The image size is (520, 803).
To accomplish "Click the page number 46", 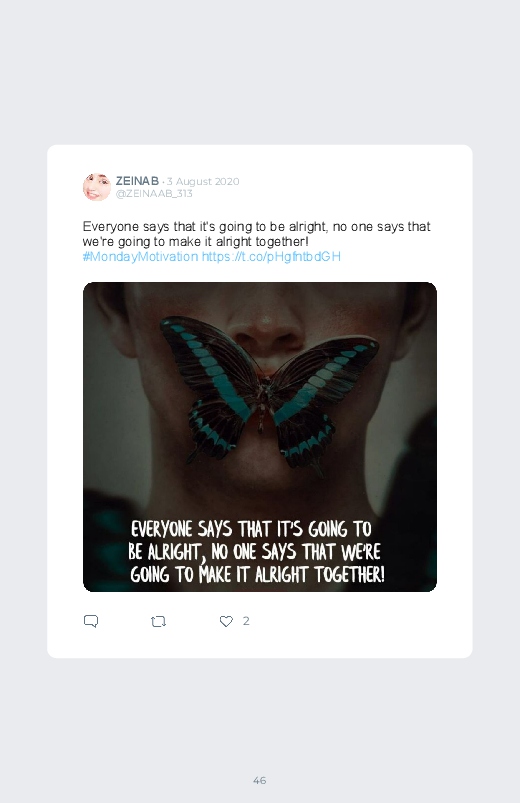I will [259, 780].
